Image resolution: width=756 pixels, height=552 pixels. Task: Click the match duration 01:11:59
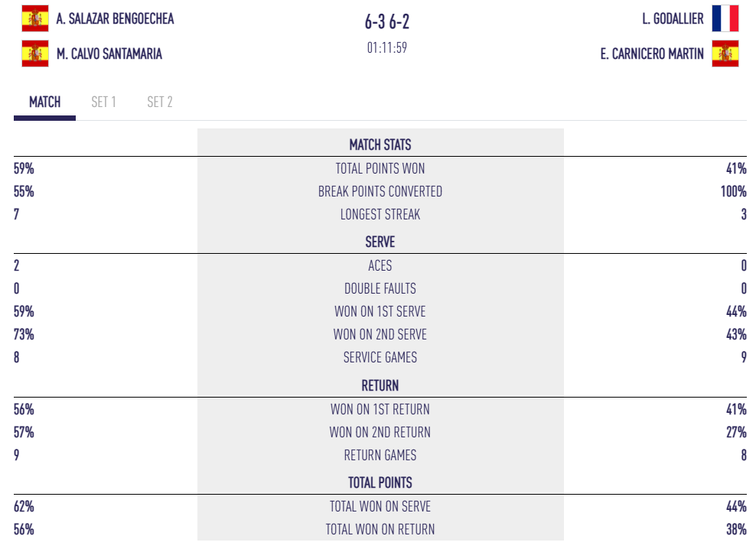coord(386,47)
